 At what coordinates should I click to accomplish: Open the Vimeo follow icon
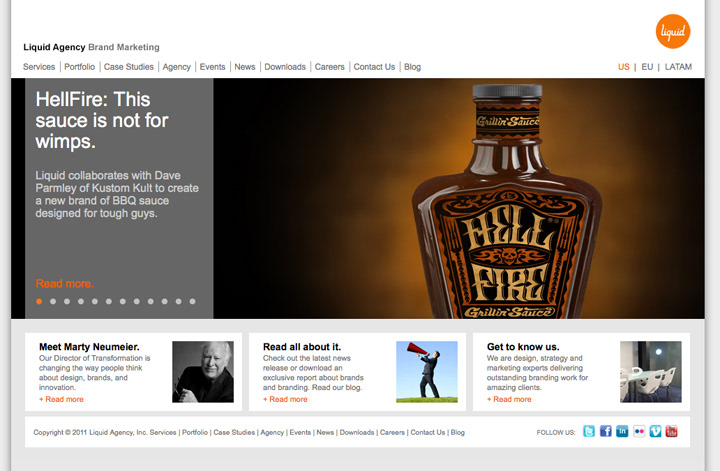[655, 431]
